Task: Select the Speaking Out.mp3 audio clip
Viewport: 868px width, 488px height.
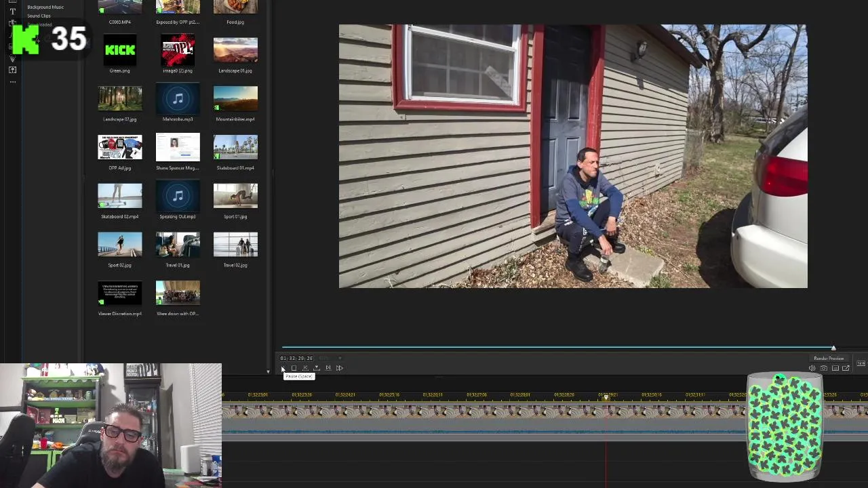Action: click(178, 196)
